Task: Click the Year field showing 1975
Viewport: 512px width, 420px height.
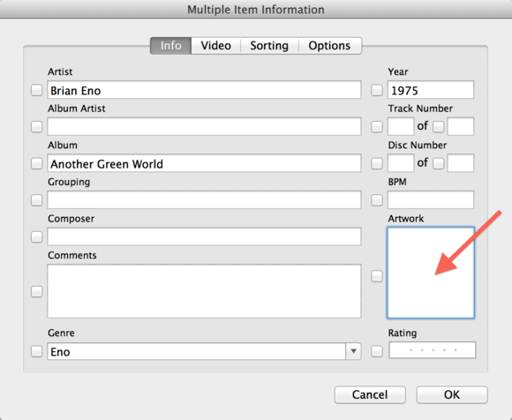Action: coord(431,90)
